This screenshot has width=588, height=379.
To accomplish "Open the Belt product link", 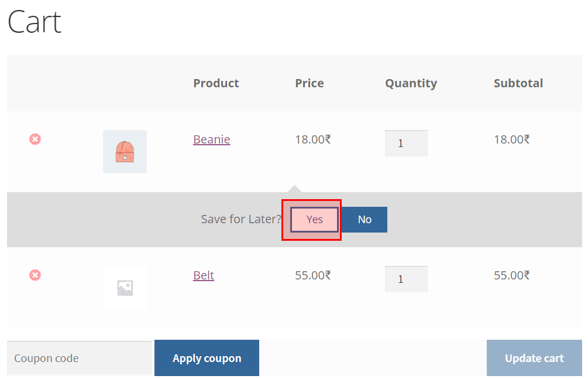I will [x=204, y=275].
